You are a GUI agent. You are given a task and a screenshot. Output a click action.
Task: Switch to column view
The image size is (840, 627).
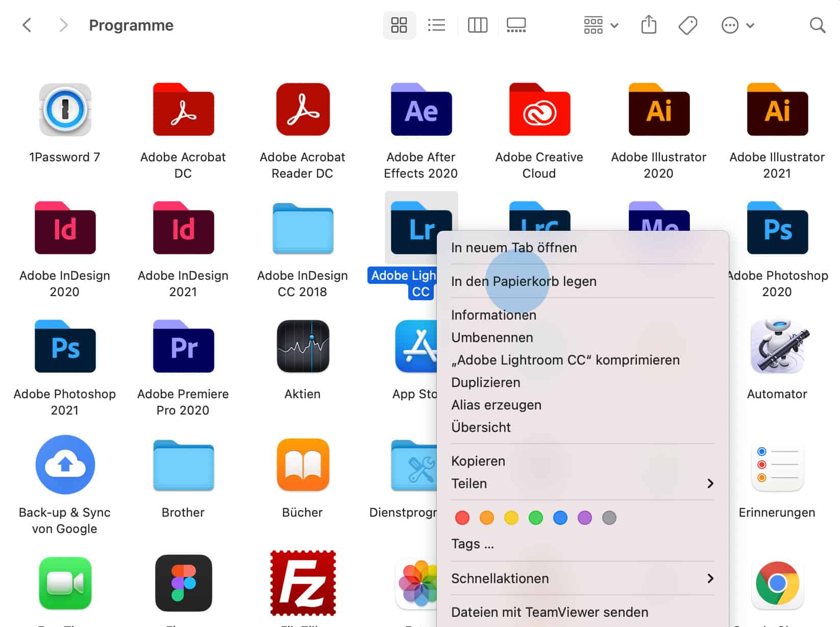pos(478,25)
